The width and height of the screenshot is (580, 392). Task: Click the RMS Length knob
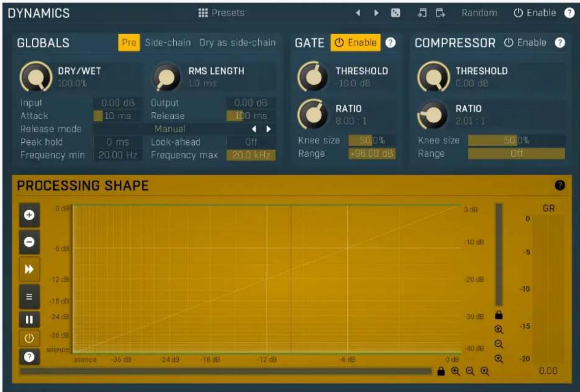166,76
